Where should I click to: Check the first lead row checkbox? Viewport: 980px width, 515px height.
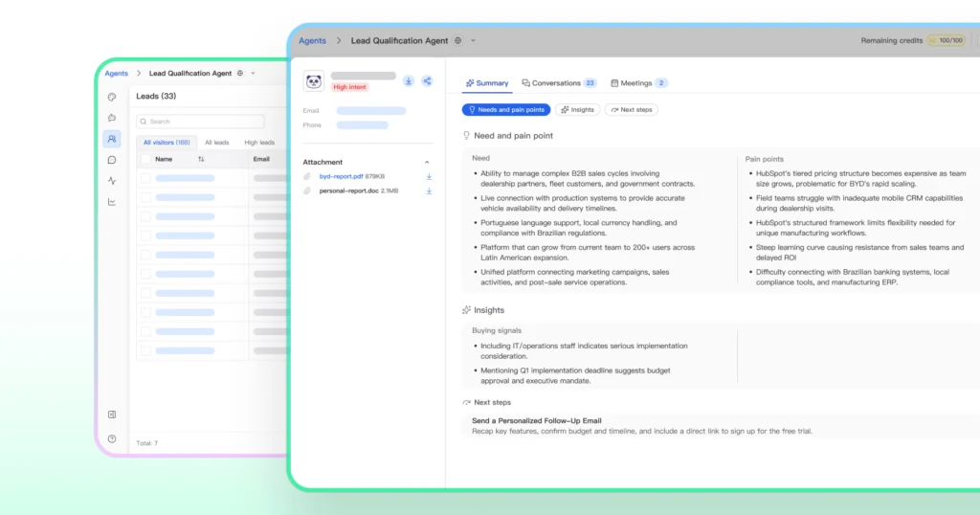pyautogui.click(x=145, y=178)
